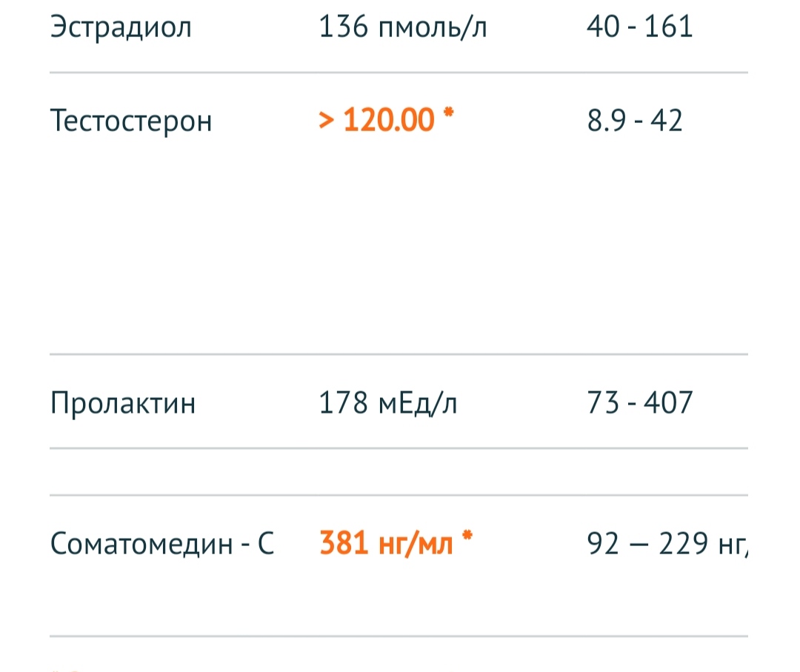Screen dimensions: 800x672
Task: Click the 73 - 407 reference range
Action: pyautogui.click(x=639, y=405)
